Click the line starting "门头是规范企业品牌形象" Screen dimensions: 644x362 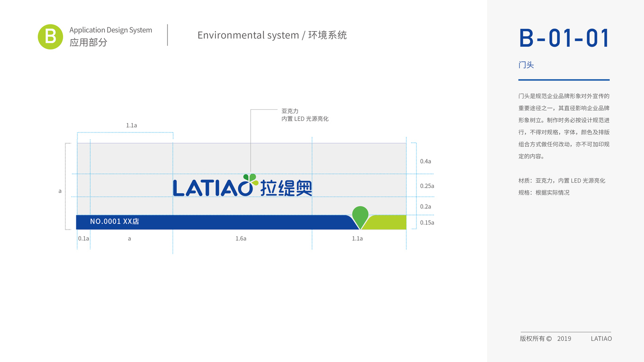[x=564, y=96]
